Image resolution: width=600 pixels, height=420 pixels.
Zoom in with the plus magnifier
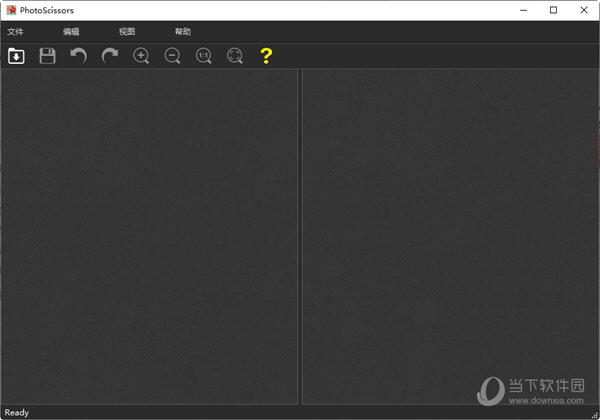click(141, 56)
